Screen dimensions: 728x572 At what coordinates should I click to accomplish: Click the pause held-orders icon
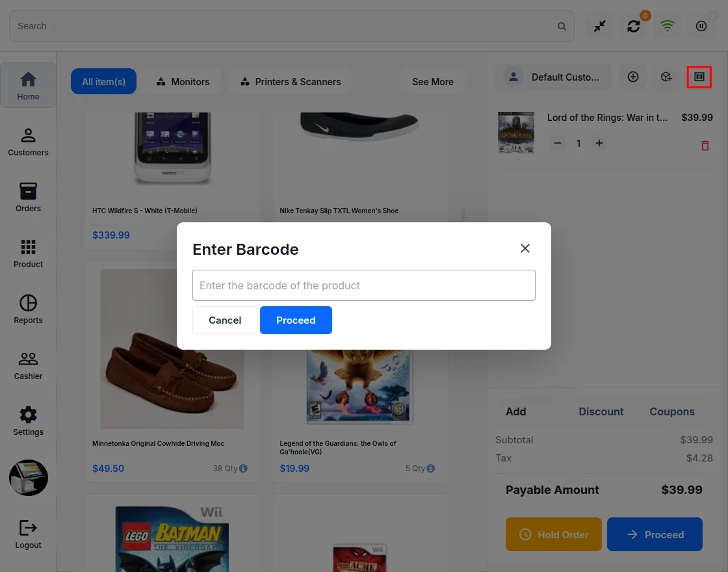[x=701, y=26]
